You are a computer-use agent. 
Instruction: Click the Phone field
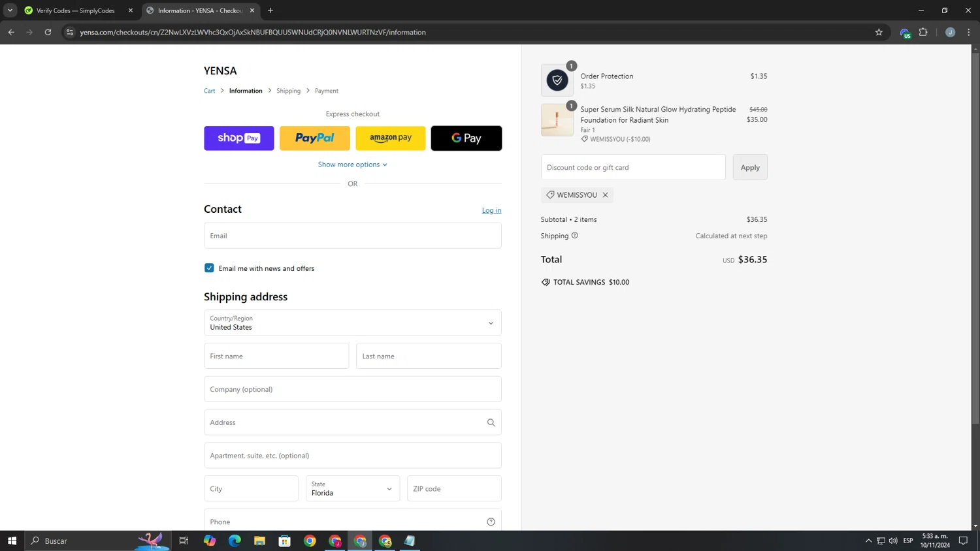[x=353, y=521]
